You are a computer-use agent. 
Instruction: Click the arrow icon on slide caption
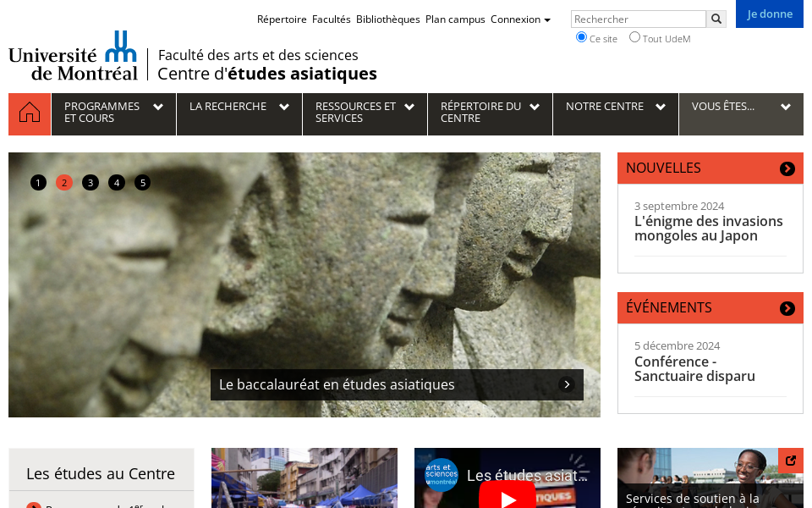click(567, 384)
